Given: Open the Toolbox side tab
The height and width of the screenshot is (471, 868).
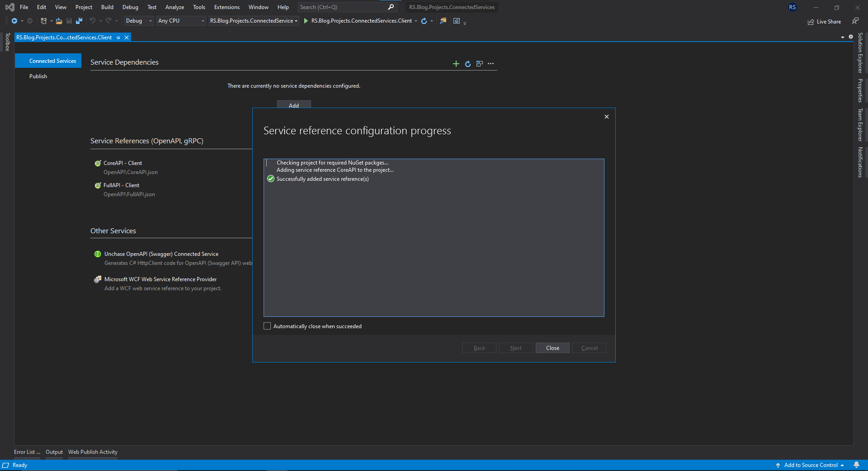Looking at the screenshot, I should [x=7, y=42].
